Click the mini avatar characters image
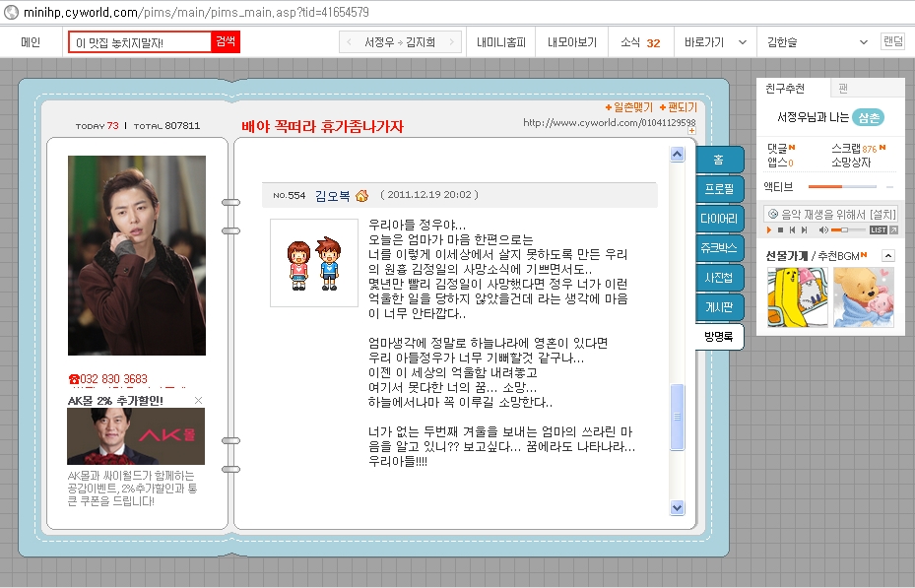This screenshot has height=588, width=915. pyautogui.click(x=314, y=263)
